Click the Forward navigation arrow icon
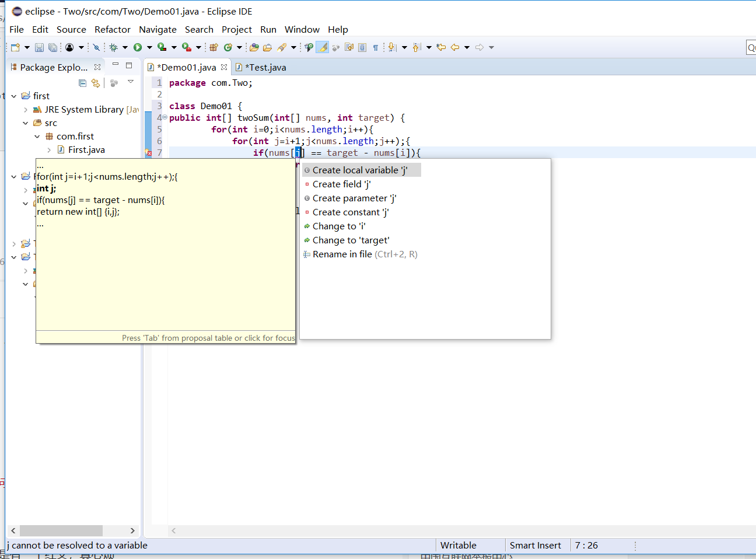756x559 pixels. [480, 47]
